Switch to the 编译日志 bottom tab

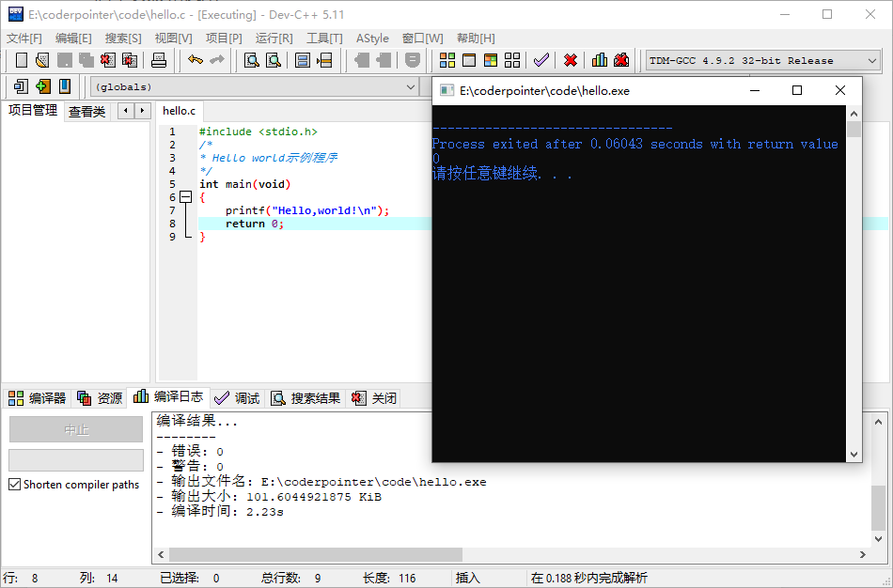point(168,396)
